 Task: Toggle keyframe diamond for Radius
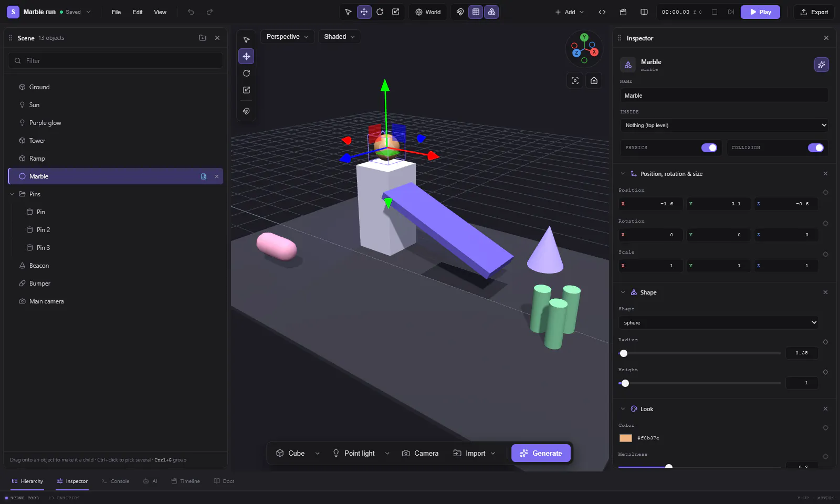[x=825, y=342]
